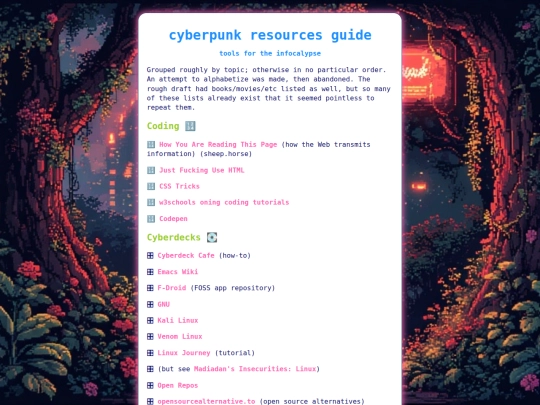The width and height of the screenshot is (540, 405).
Task: Click the tools for the infocalypse subtitle
Action: coord(270,53)
